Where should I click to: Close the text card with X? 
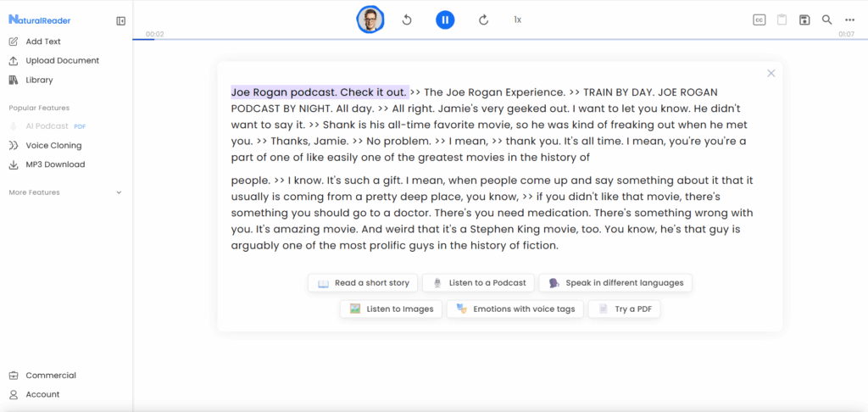(771, 73)
